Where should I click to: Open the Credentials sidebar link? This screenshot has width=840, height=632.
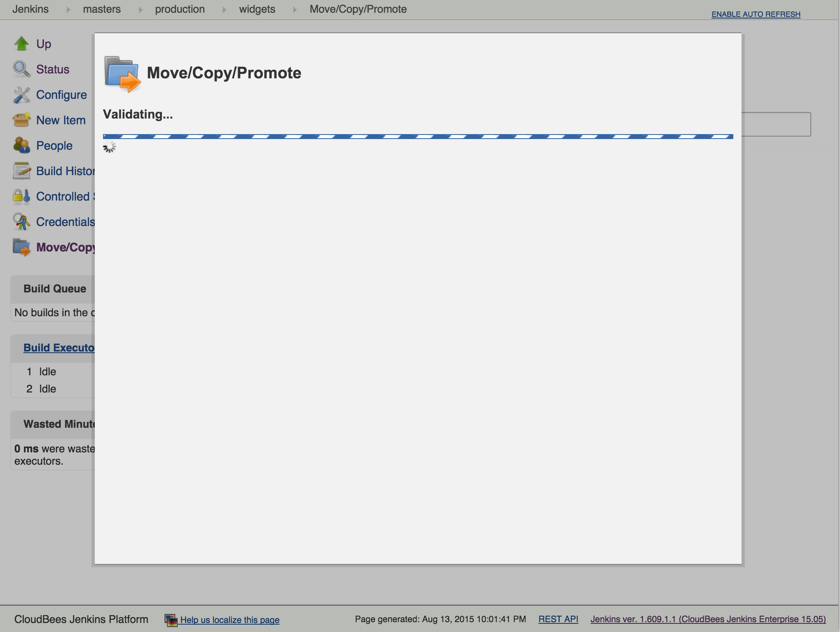coord(65,222)
